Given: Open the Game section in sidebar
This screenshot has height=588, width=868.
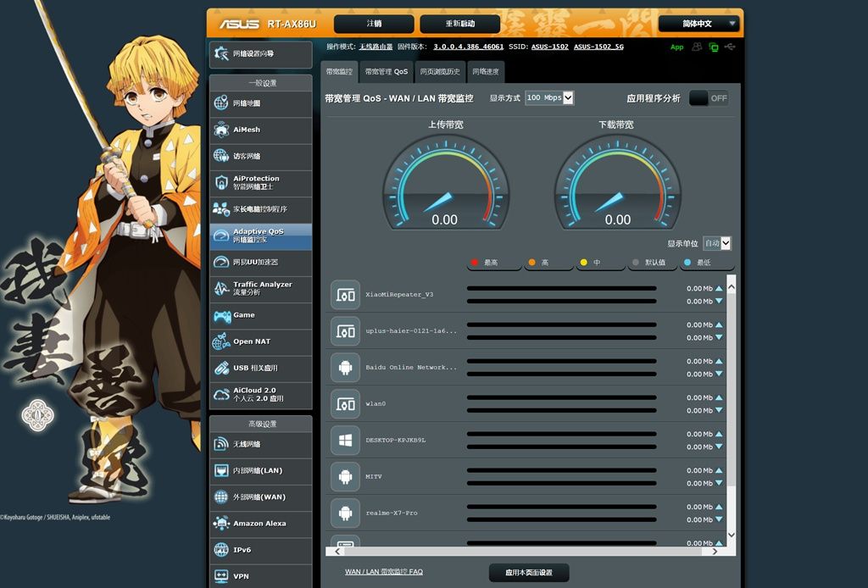Looking at the screenshot, I should click(260, 315).
